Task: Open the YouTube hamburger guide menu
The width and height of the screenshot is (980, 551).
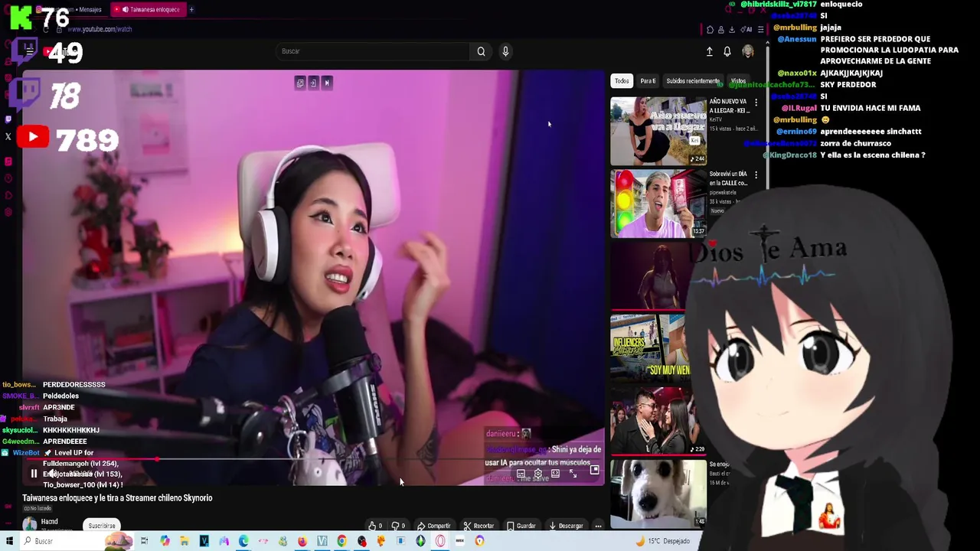Action: point(30,51)
